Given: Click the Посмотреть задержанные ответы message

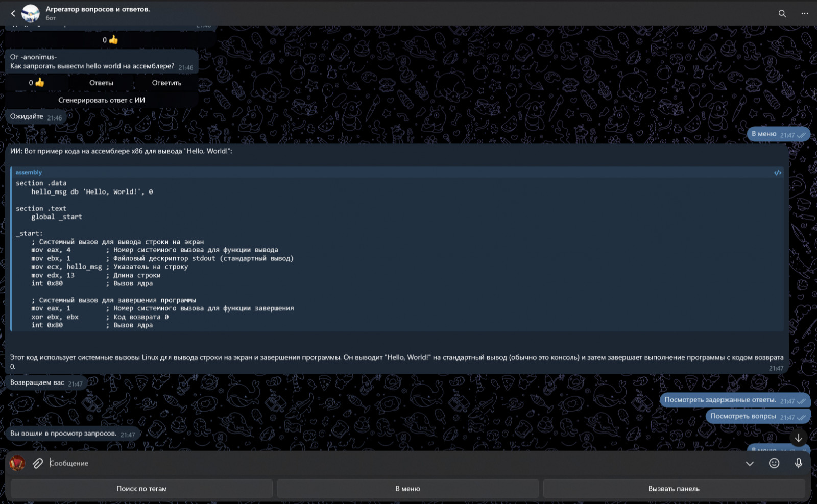Looking at the screenshot, I should [735, 400].
